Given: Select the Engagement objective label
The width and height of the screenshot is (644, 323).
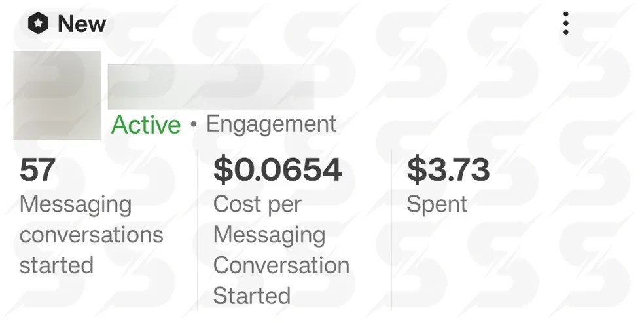Looking at the screenshot, I should coord(271,124).
